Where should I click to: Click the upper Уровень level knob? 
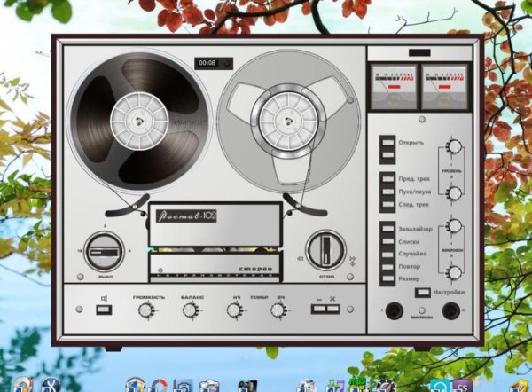pos(454,146)
